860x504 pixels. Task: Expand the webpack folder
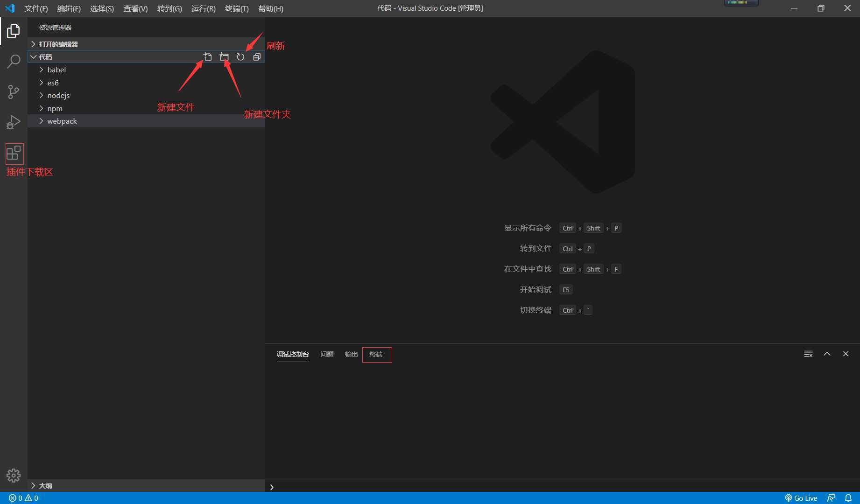pos(146,121)
